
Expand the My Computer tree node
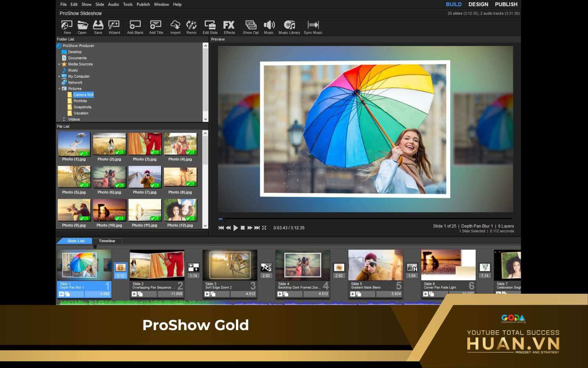59,77
